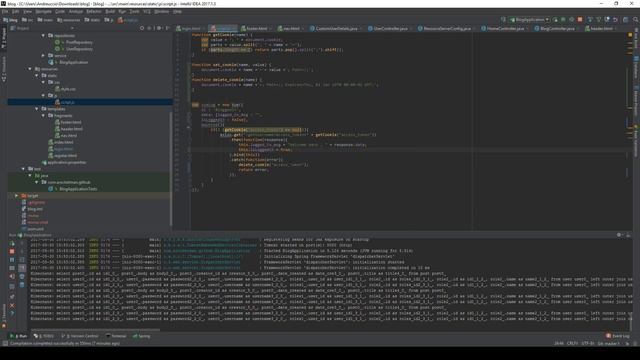Open the Build menu
The width and height of the screenshot is (640, 360).
point(110,11)
